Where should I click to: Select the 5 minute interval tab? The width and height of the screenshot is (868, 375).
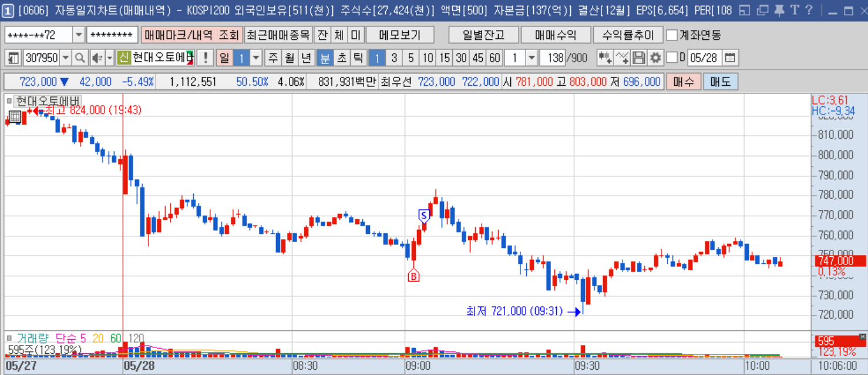tap(411, 58)
